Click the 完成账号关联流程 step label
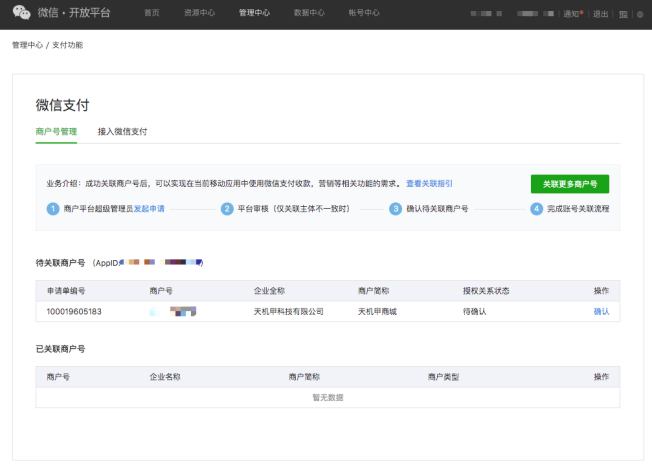This screenshot has height=467, width=652. pos(578,208)
